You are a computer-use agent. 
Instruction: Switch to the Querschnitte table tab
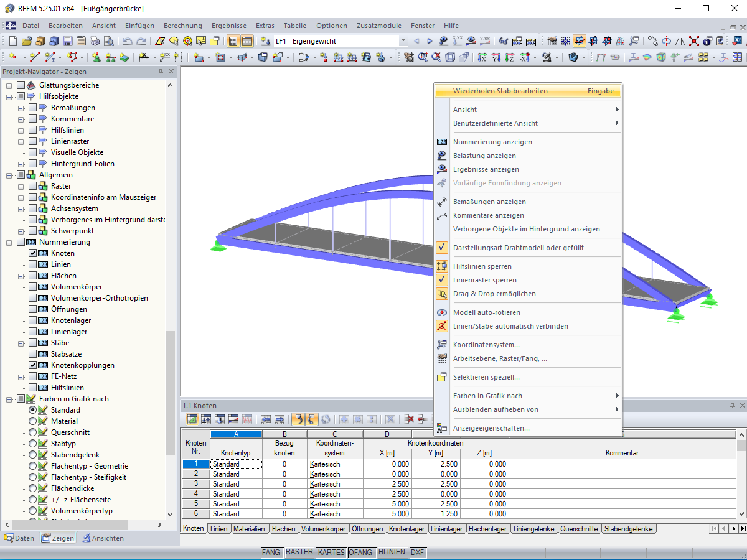pyautogui.click(x=579, y=529)
